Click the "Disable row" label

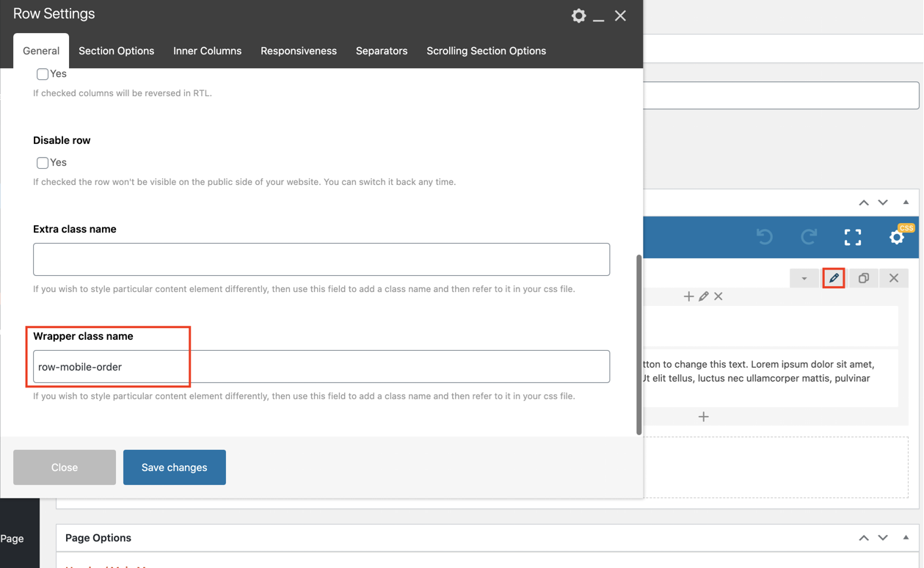click(62, 140)
